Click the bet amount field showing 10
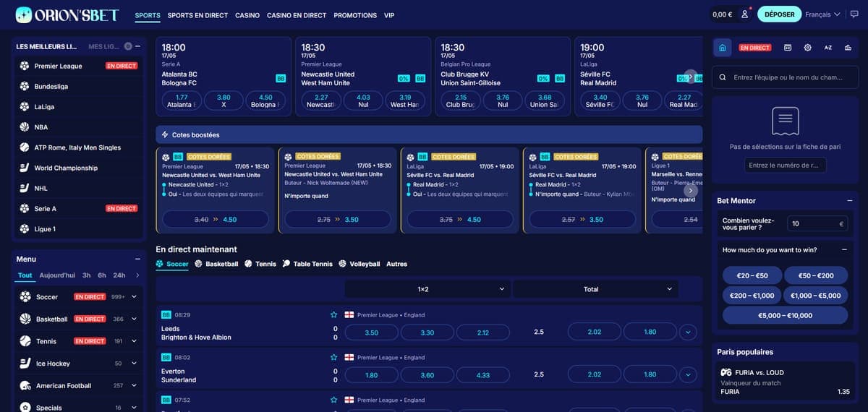 coord(817,224)
